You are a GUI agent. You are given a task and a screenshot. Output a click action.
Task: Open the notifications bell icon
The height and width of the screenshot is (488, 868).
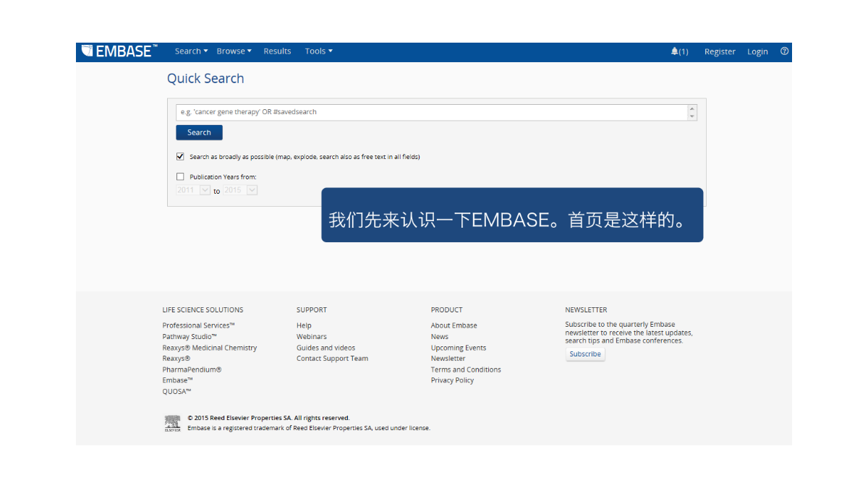(675, 51)
